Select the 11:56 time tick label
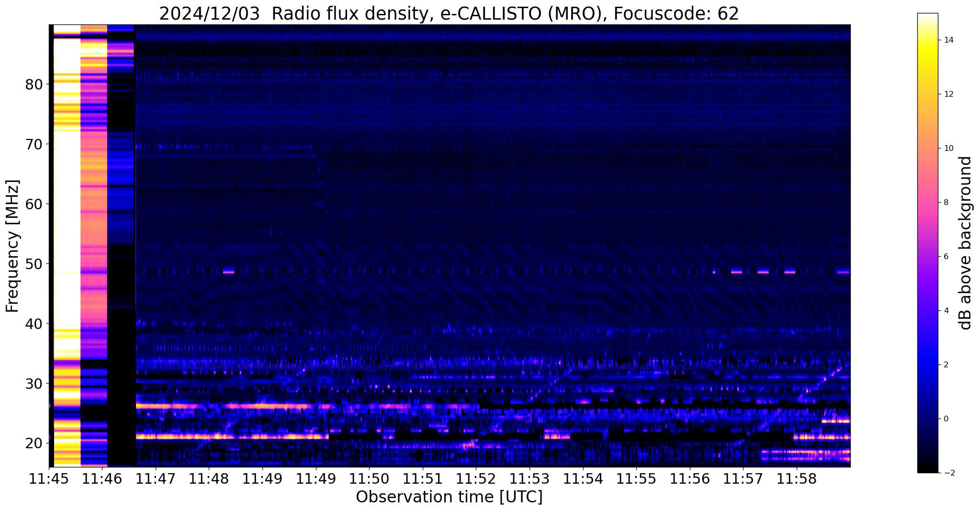This screenshot has height=511, width=980. pyautogui.click(x=690, y=479)
